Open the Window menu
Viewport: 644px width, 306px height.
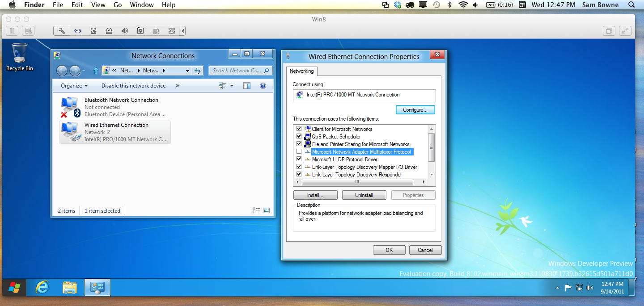click(x=142, y=5)
